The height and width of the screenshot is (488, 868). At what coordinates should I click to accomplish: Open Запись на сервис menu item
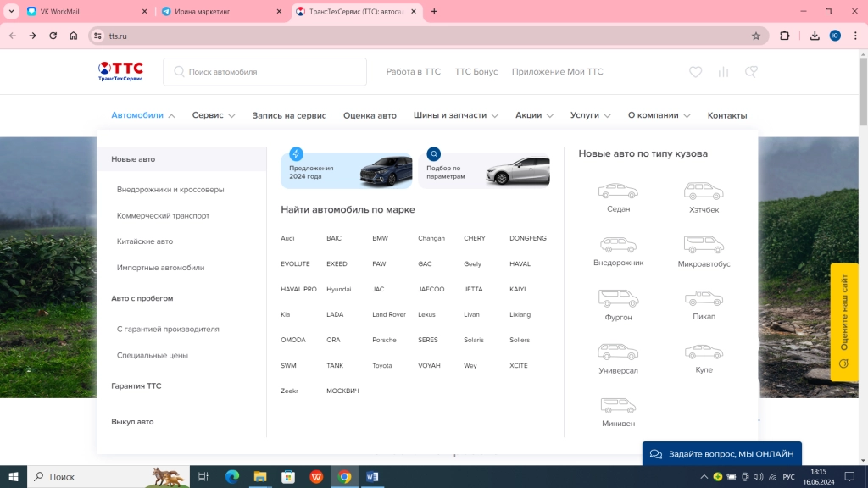[x=289, y=115]
